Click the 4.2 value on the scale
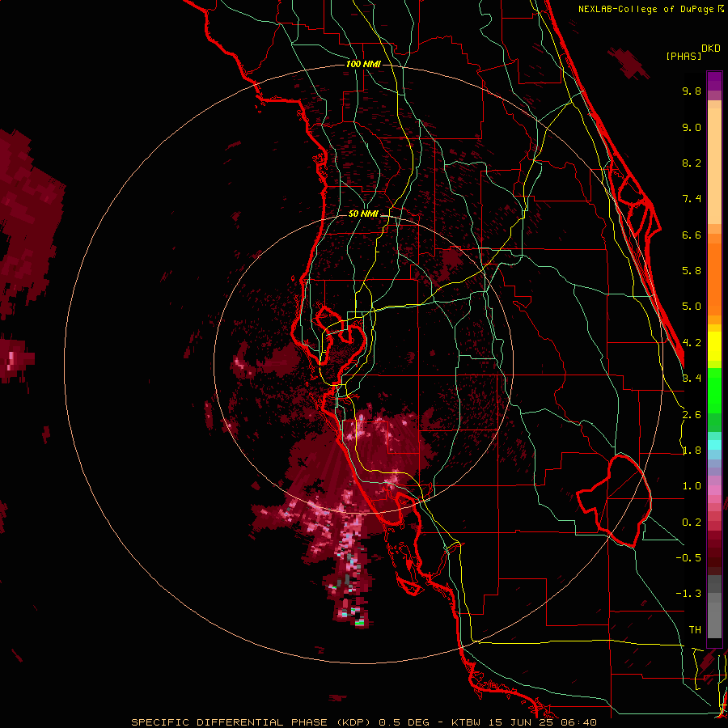 click(x=692, y=343)
